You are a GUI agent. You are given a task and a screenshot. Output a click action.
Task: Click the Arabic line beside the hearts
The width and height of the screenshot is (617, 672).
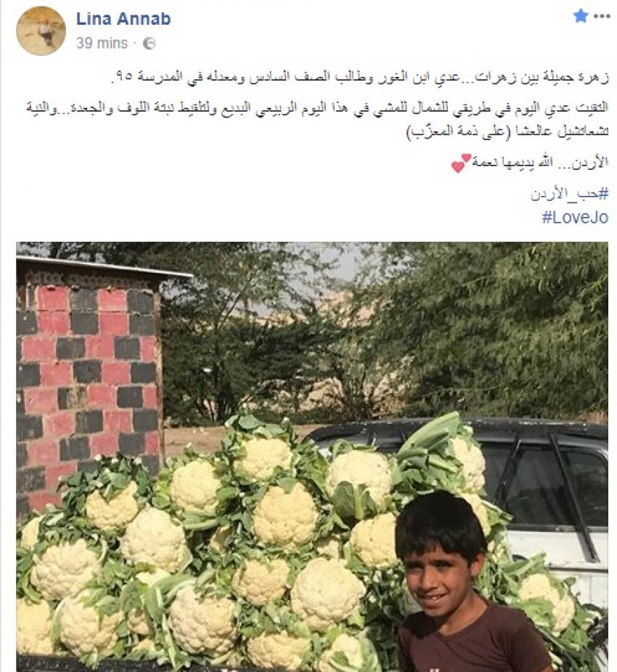(x=540, y=163)
